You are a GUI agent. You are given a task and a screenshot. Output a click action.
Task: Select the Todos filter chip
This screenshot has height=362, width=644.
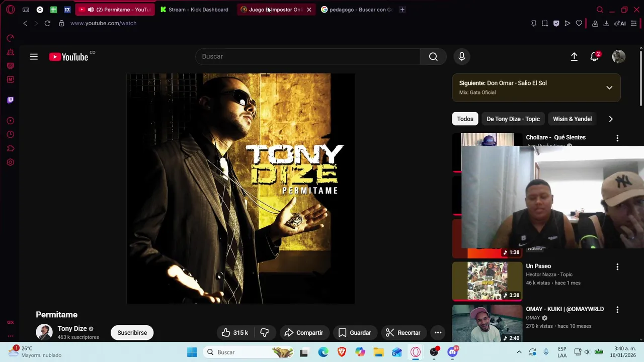pyautogui.click(x=465, y=119)
